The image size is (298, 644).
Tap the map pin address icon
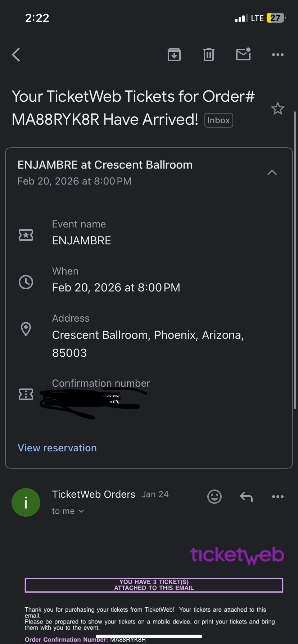pos(26,329)
